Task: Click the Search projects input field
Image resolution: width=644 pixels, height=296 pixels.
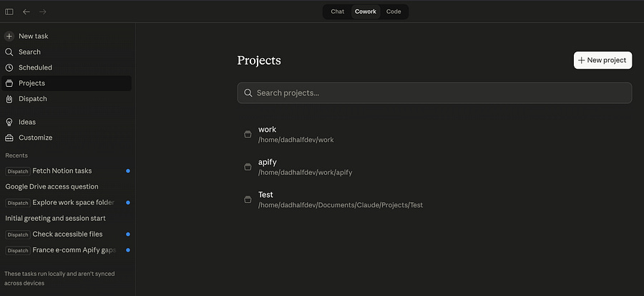Action: coord(434,93)
